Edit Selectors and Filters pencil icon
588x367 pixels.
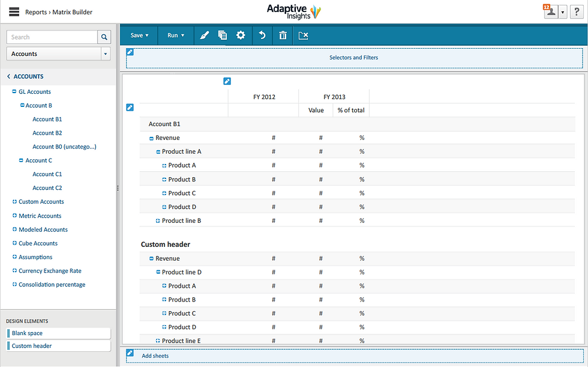(130, 52)
